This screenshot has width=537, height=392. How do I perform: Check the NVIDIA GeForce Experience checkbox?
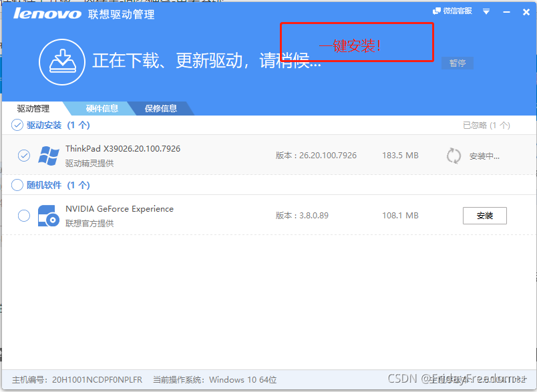(24, 216)
